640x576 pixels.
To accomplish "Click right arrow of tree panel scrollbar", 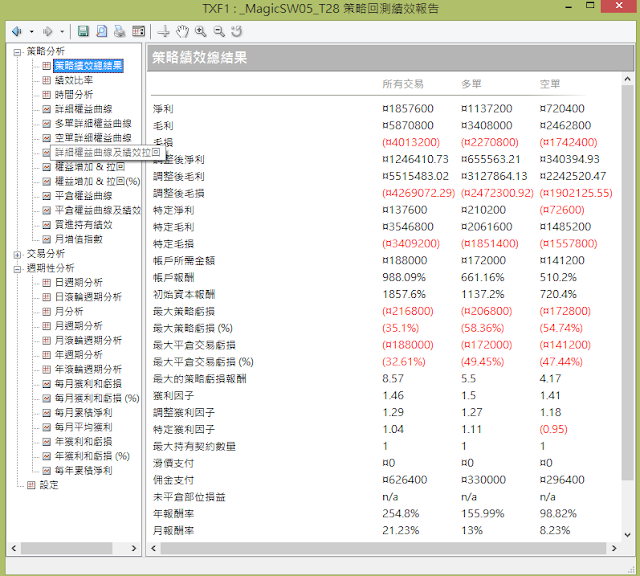I will [x=134, y=548].
